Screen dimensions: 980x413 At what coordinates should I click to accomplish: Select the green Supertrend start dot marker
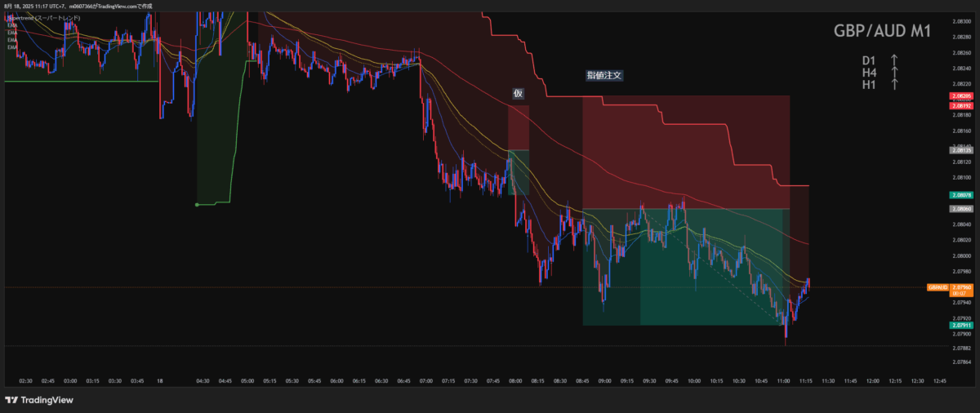(x=197, y=204)
